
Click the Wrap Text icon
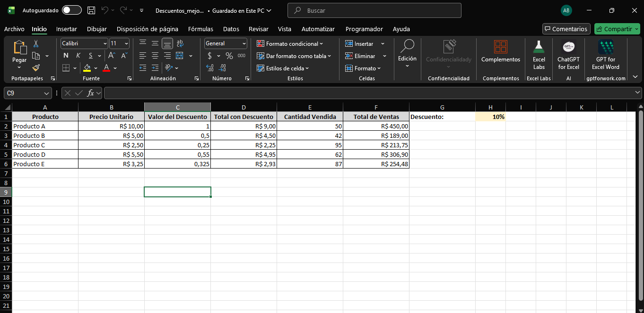(180, 43)
